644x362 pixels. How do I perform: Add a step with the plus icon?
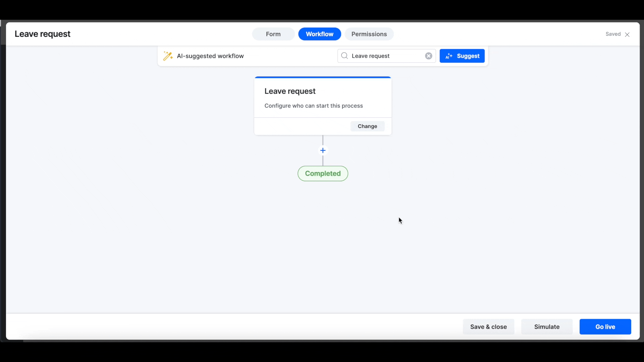(323, 150)
